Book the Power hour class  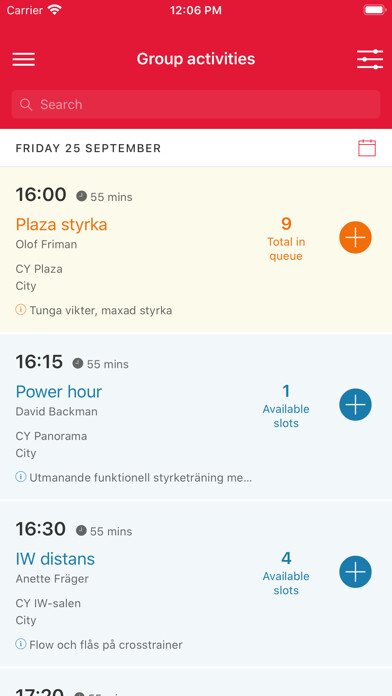(x=355, y=404)
